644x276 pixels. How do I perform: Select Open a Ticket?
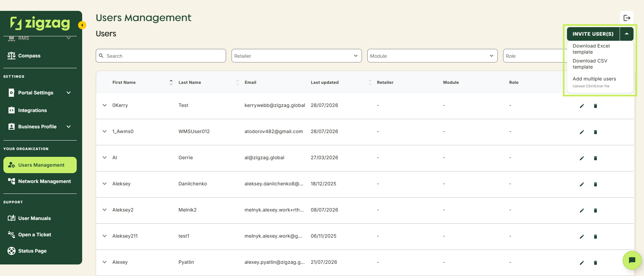[40, 235]
